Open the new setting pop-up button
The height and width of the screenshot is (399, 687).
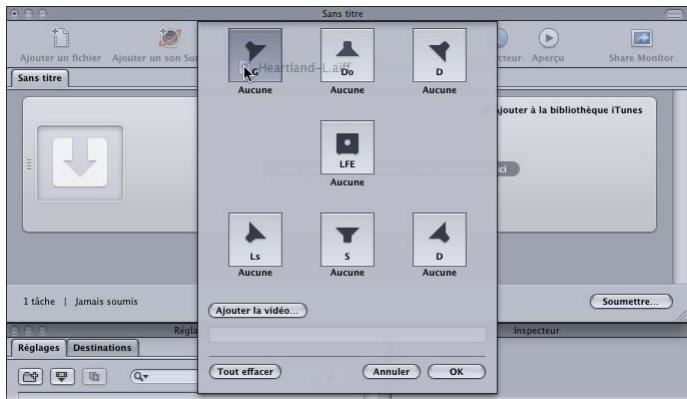coord(62,377)
